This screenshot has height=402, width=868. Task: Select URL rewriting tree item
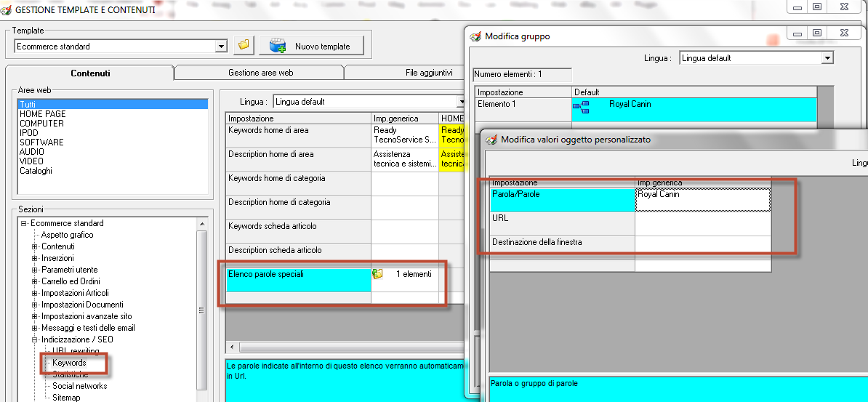click(76, 351)
